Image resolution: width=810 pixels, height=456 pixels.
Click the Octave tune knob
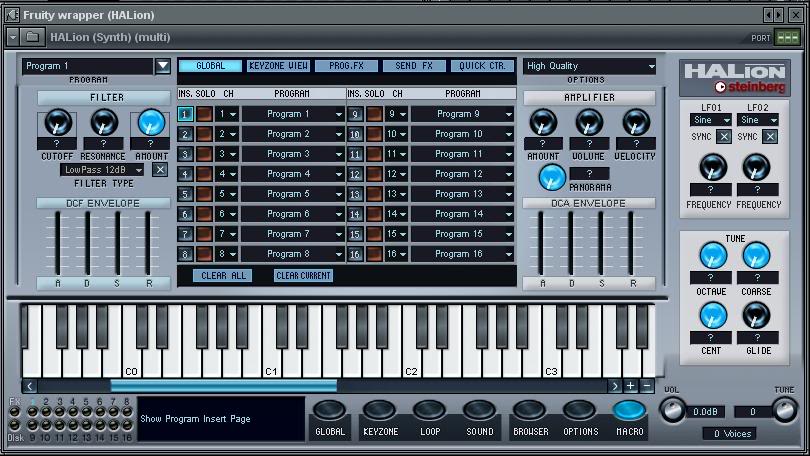[x=713, y=256]
